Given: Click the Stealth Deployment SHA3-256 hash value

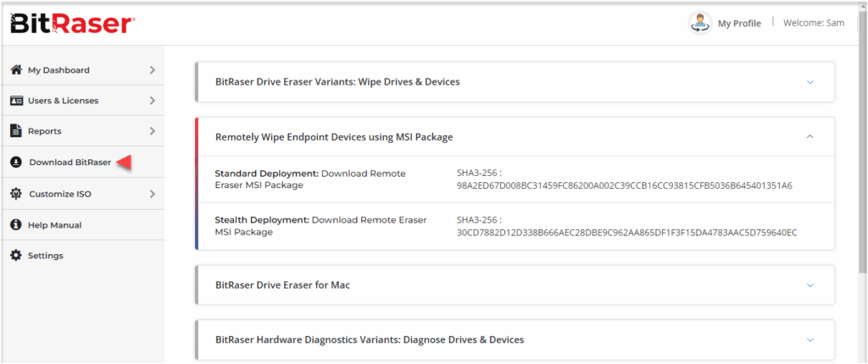Looking at the screenshot, I should click(626, 232).
